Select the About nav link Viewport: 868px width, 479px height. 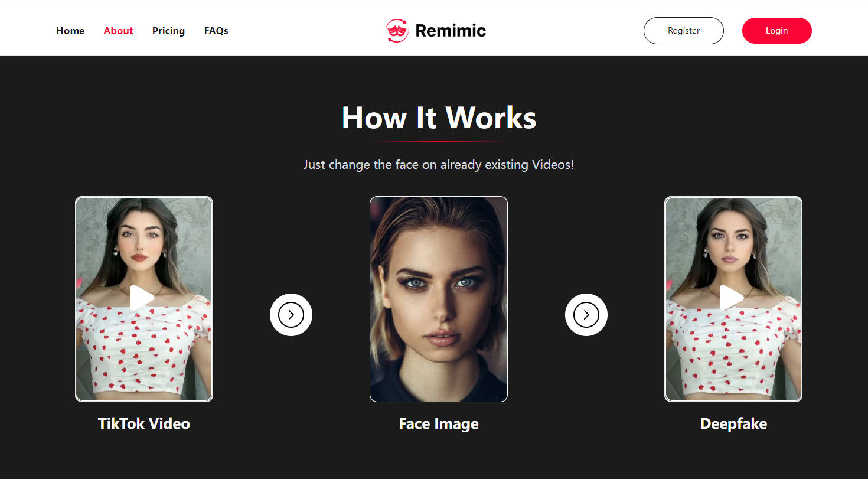tap(118, 30)
